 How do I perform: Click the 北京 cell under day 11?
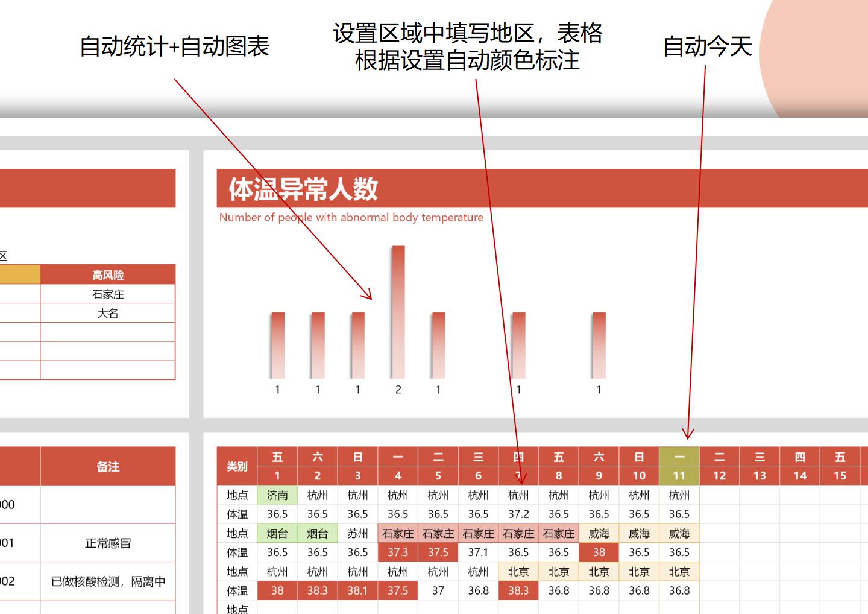point(679,571)
